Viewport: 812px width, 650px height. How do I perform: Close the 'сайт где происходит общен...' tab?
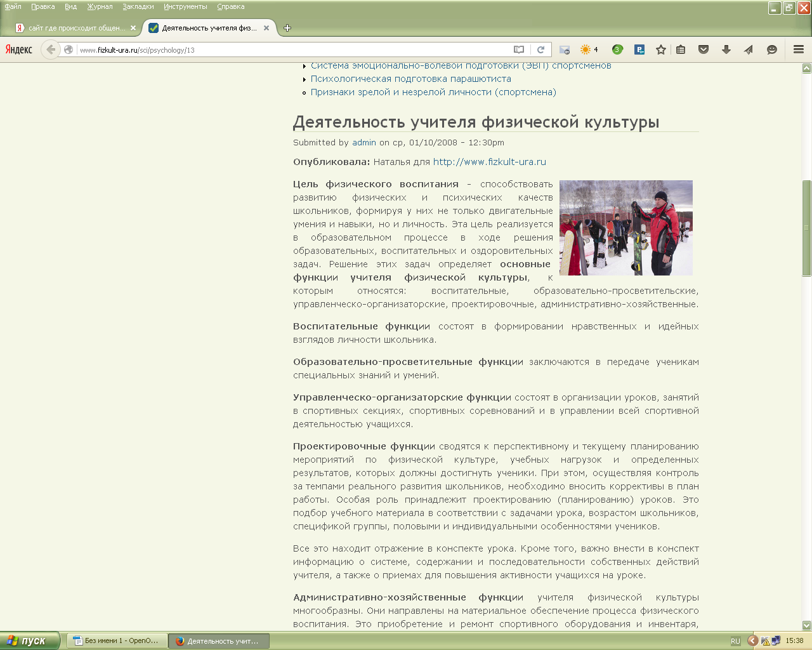tap(133, 28)
